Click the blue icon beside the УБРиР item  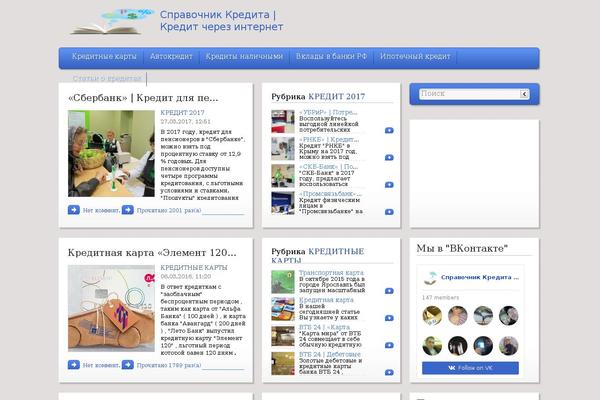tap(389, 131)
